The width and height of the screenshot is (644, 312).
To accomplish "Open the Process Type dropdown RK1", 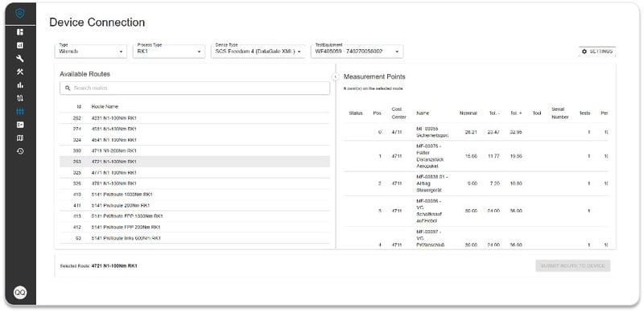I will click(x=169, y=51).
